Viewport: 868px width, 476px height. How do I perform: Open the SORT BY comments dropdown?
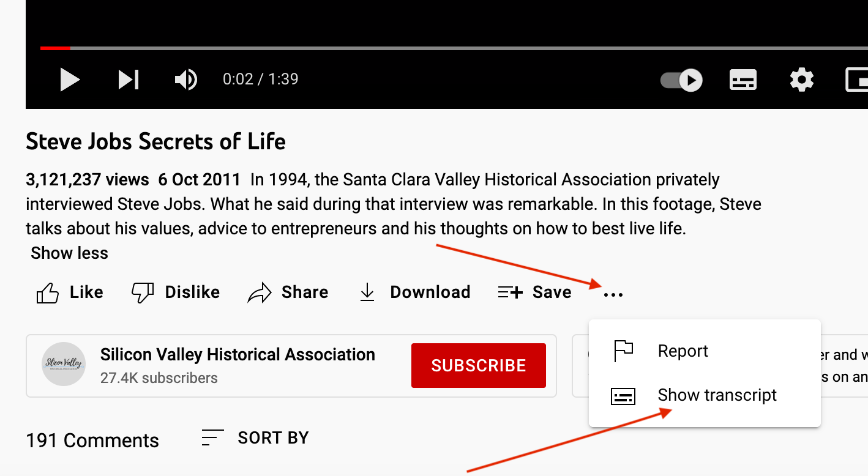point(255,438)
